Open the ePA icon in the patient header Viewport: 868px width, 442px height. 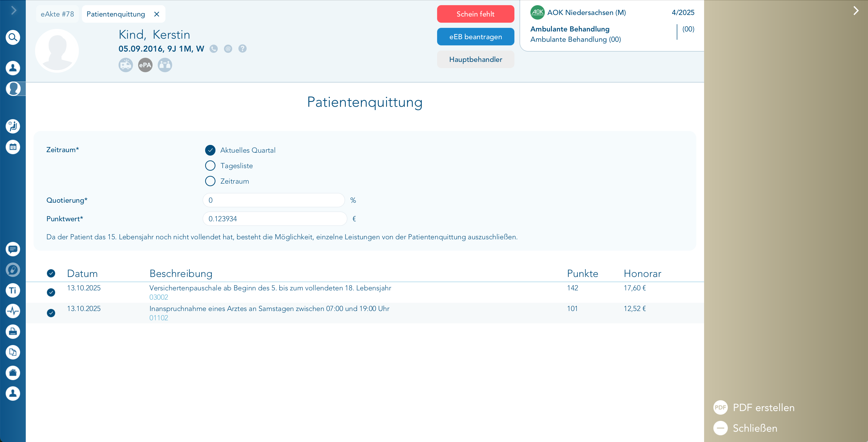click(145, 65)
